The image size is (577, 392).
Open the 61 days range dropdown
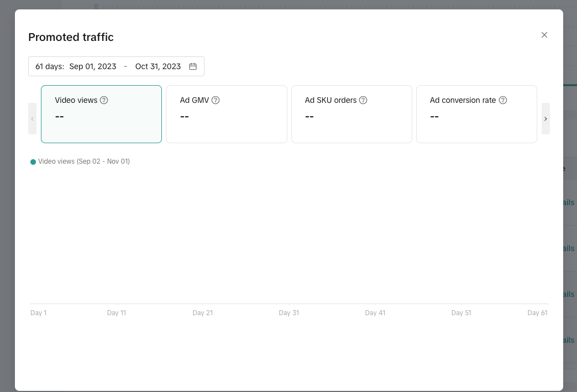point(50,66)
